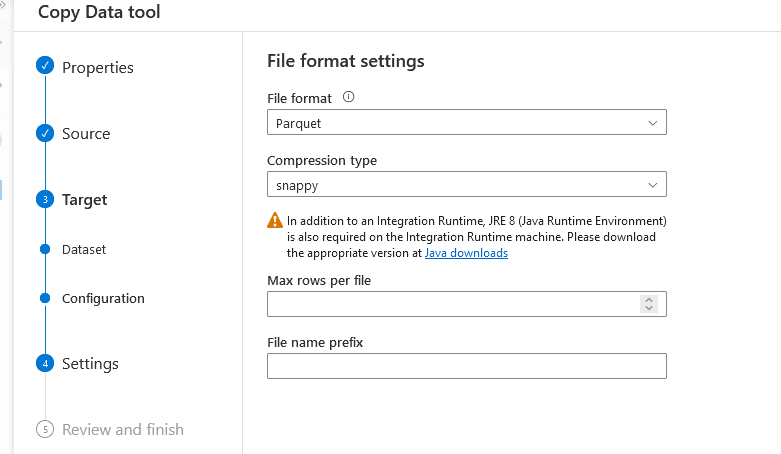Click the Configuration sub-step dot

click(x=45, y=298)
